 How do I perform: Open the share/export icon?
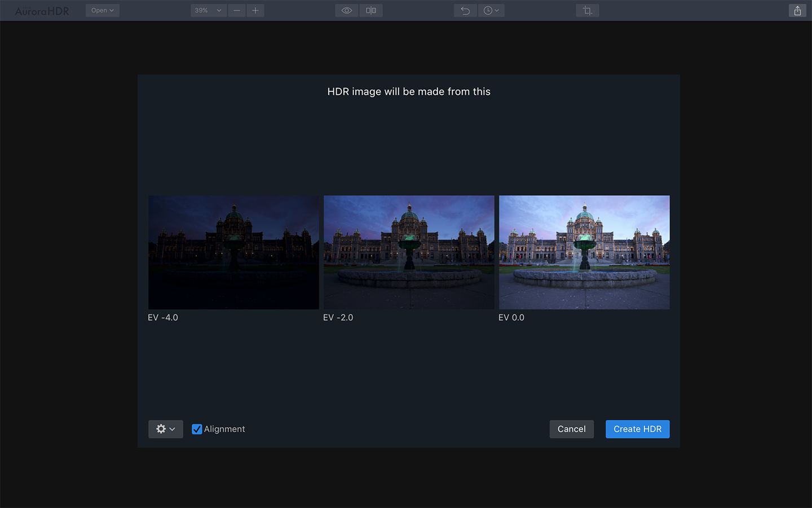click(797, 10)
